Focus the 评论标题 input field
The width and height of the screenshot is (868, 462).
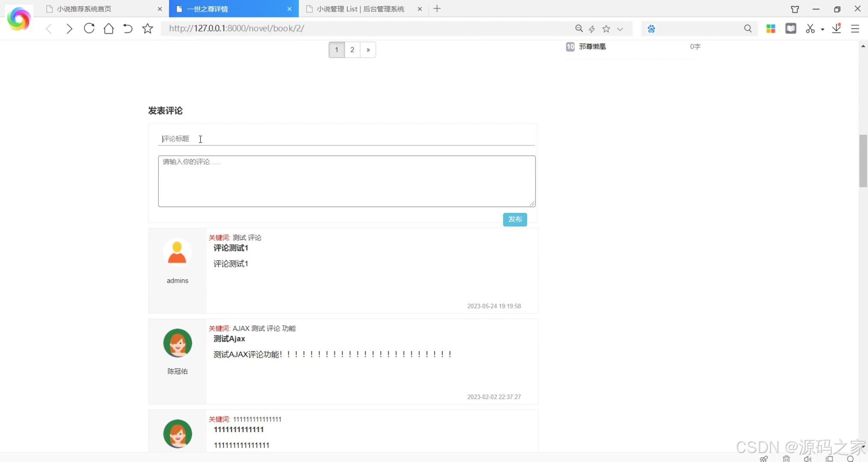(346, 139)
